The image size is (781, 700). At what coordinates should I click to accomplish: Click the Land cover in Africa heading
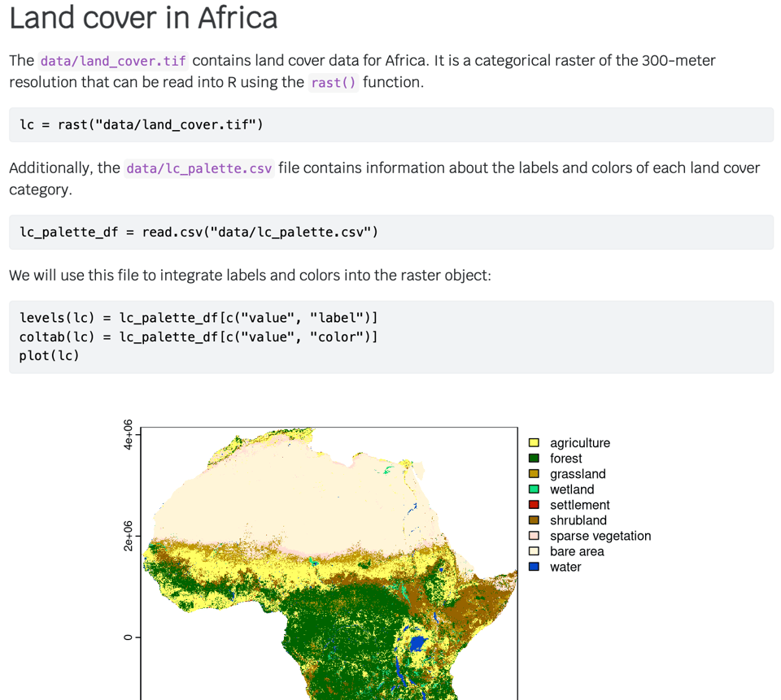click(143, 18)
